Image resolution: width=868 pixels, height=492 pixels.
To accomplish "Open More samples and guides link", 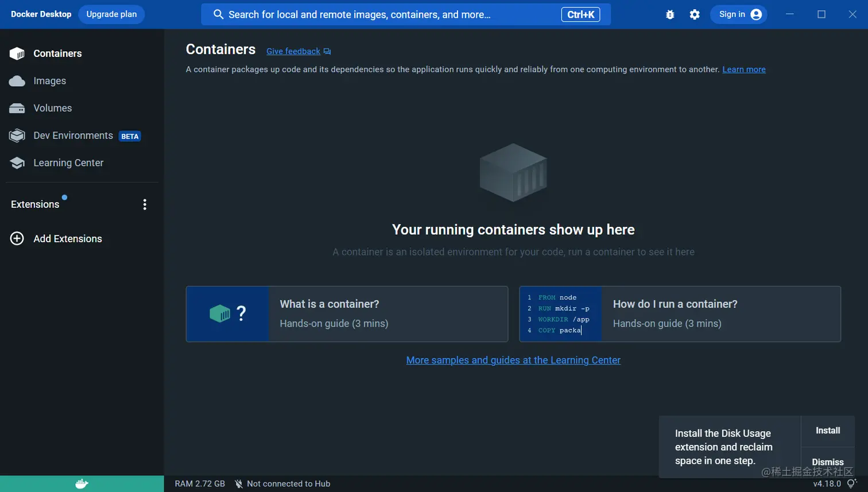I will click(x=513, y=360).
